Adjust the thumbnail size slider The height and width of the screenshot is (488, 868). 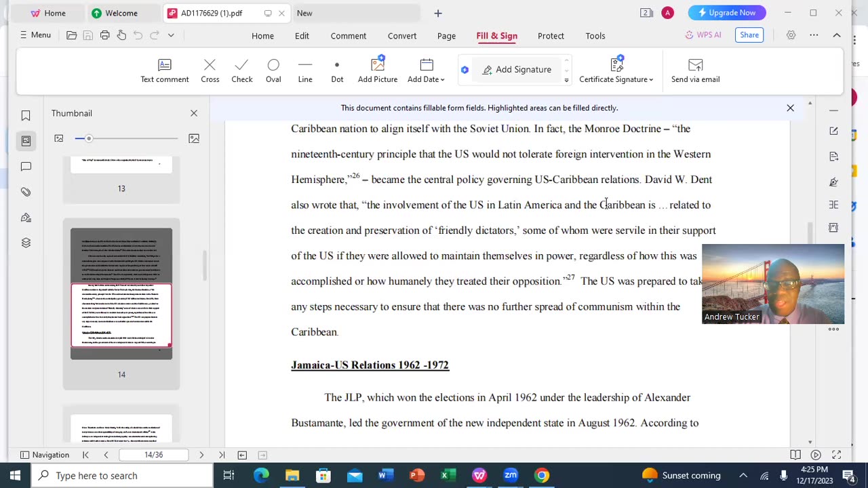point(89,138)
